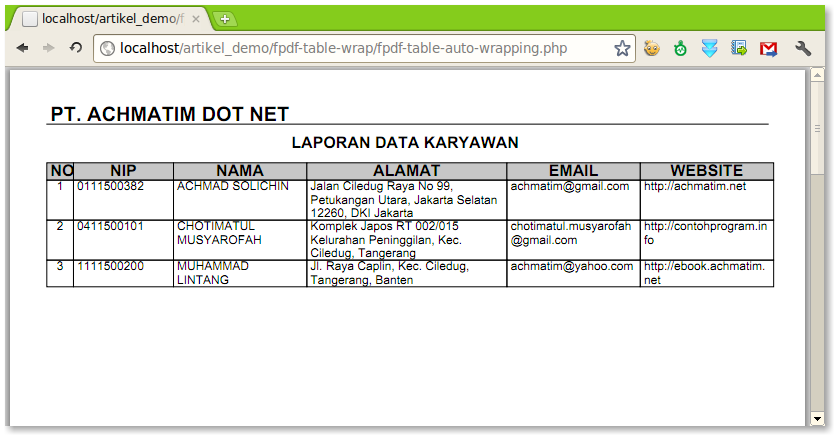Click the globe site info icon

107,48
